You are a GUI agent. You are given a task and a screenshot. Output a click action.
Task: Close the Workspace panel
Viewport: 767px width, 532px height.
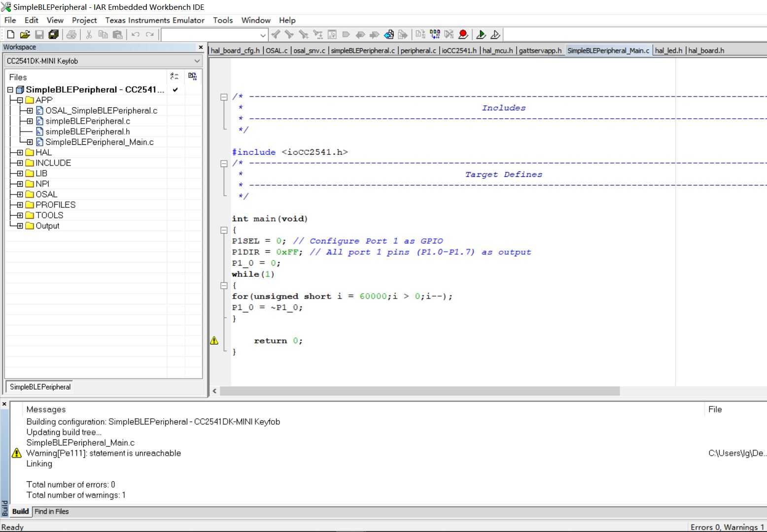pos(201,47)
